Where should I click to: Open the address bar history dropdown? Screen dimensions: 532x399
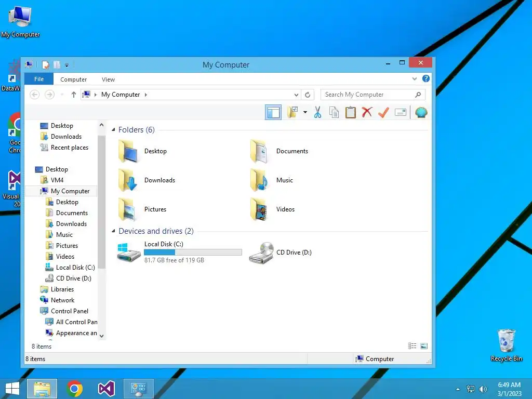point(296,95)
